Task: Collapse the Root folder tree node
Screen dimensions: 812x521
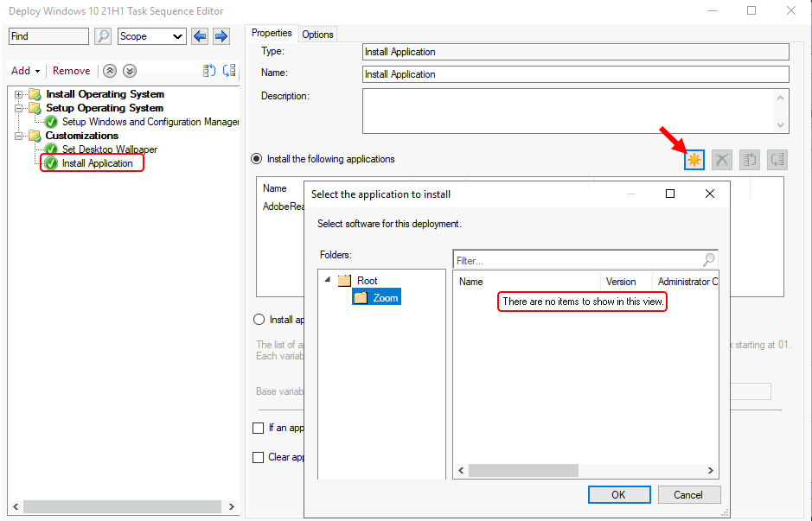Action: click(327, 280)
